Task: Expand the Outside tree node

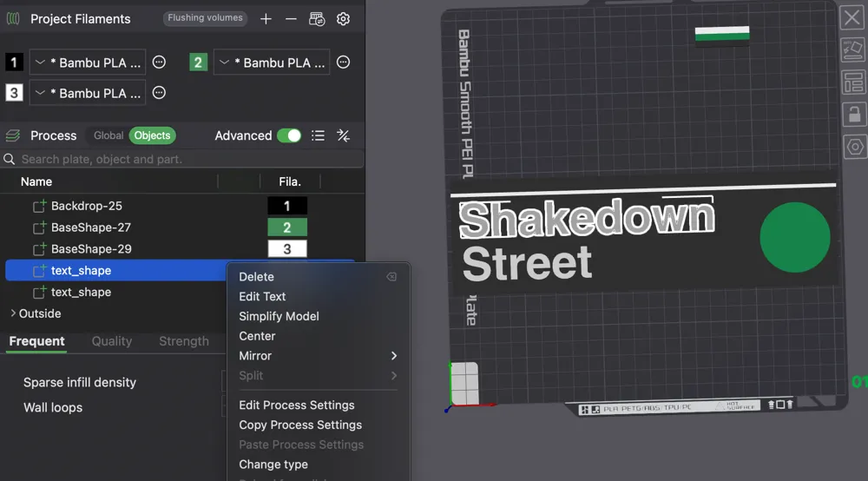Action: pos(13,313)
